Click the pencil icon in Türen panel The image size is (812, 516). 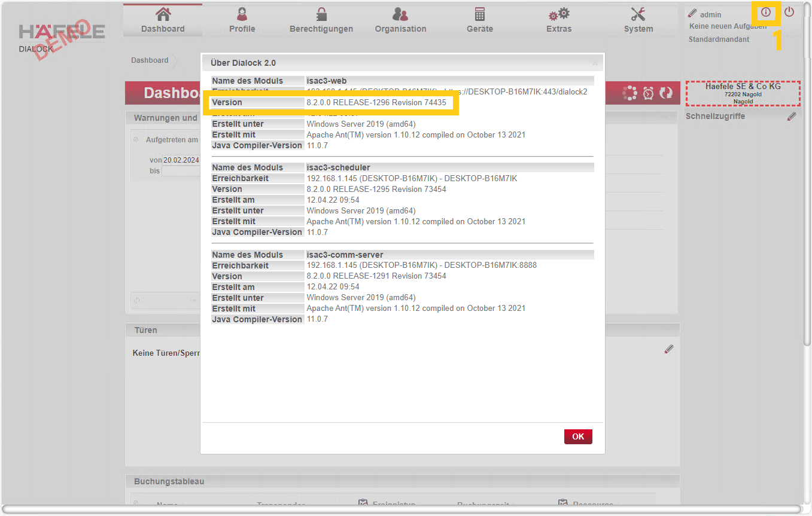pos(669,349)
